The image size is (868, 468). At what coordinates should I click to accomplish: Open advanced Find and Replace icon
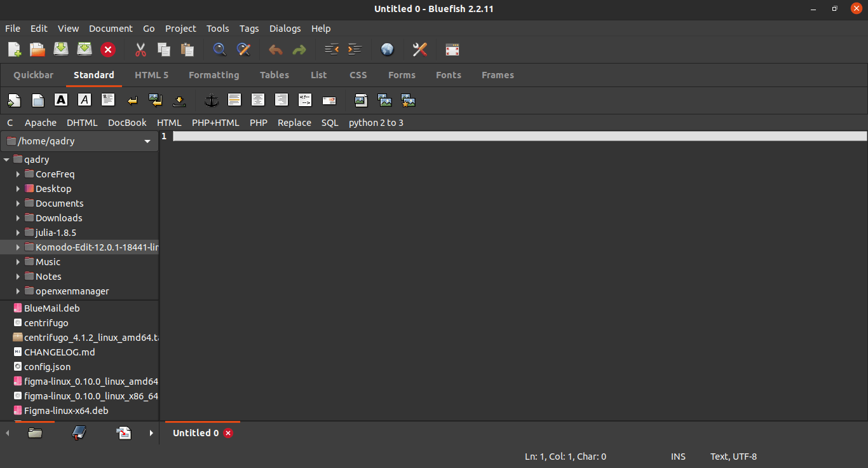coord(243,50)
